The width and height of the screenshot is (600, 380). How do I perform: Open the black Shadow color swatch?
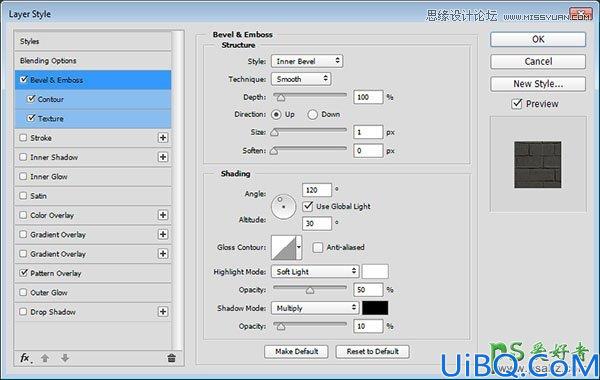click(375, 308)
